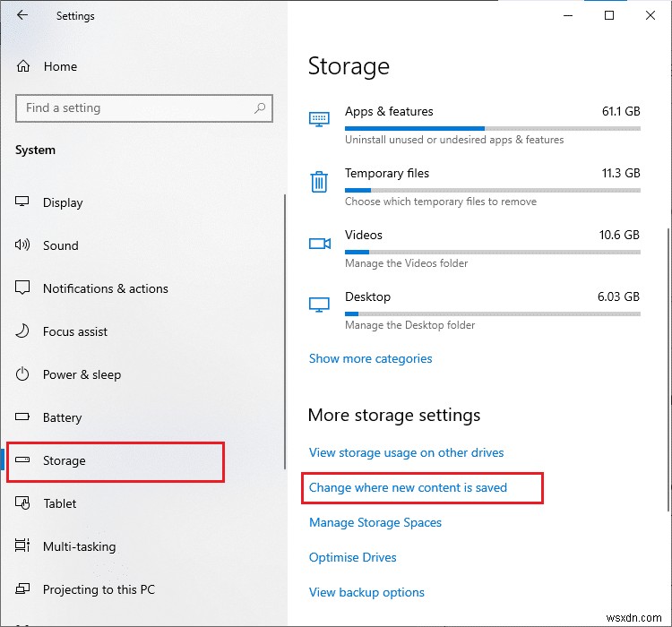Click Show more categories link
Viewport: 672px width, 627px height.
(x=370, y=358)
